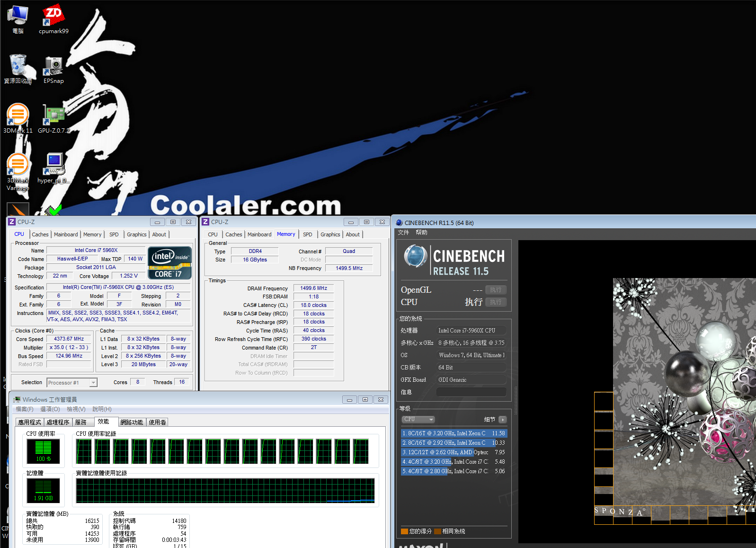This screenshot has width=756, height=548.
Task: Click the Multiplier value x 35.0
Action: (69, 348)
